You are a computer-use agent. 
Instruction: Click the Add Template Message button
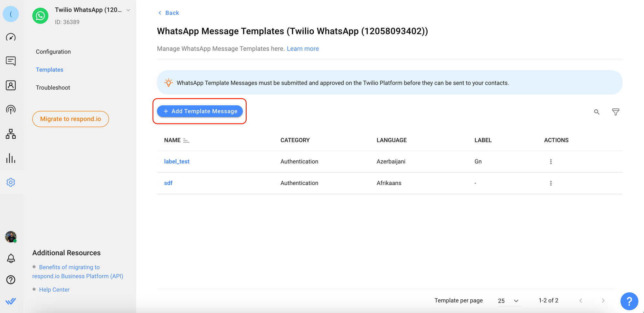tap(200, 111)
